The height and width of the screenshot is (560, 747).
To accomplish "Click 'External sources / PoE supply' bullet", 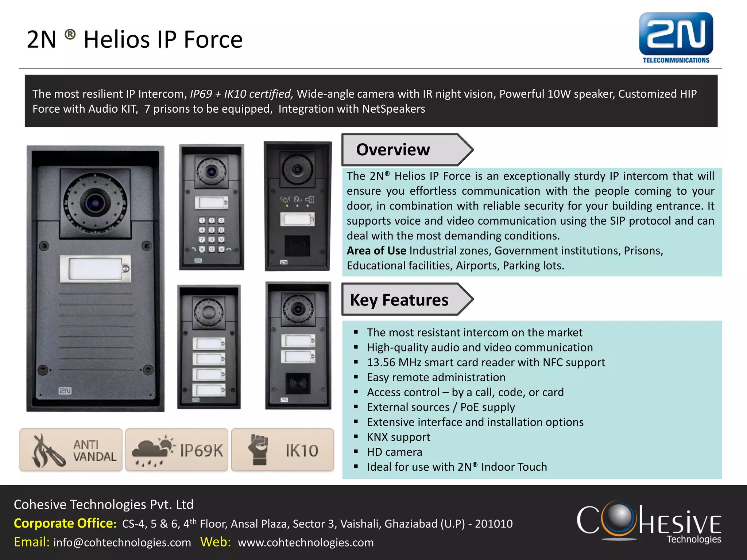I will (441, 407).
